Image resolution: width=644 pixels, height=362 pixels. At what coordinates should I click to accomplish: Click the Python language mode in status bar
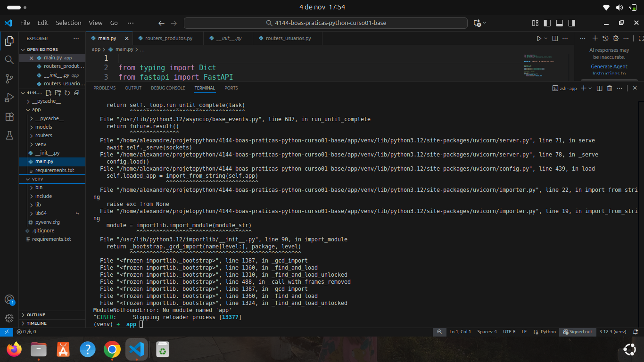click(548, 332)
